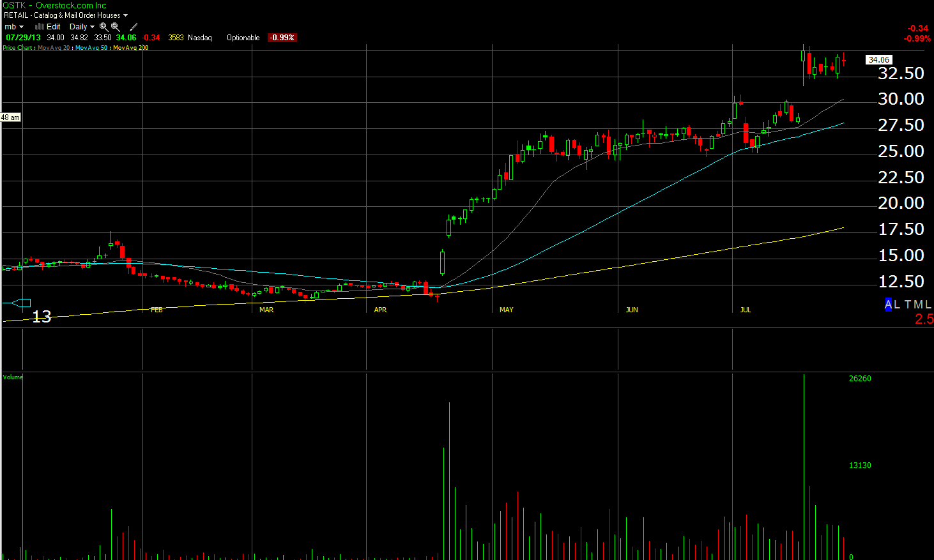The image size is (934, 560).
Task: Click the OSTK Overstock.com Inc symbol title
Action: (55, 5)
